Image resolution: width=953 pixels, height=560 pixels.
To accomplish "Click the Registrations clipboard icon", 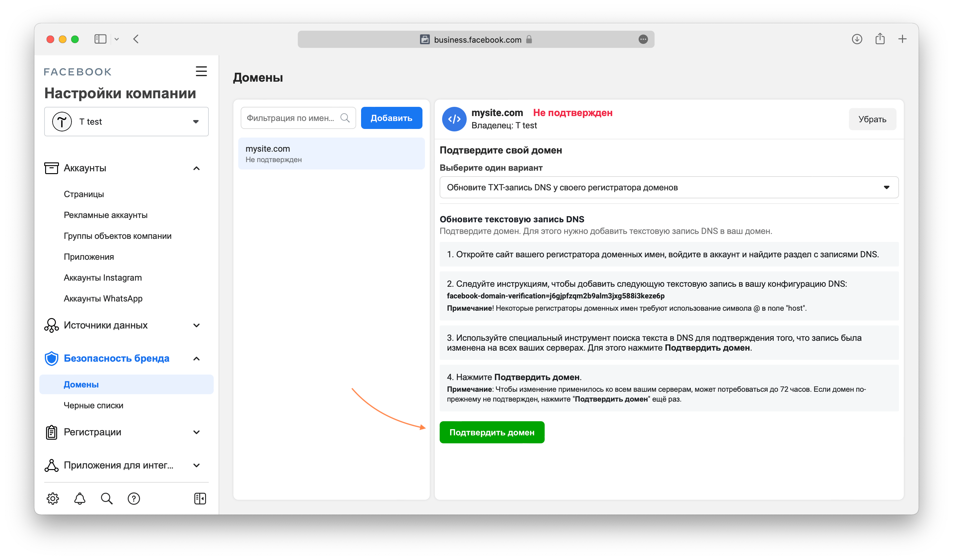I will (x=52, y=432).
